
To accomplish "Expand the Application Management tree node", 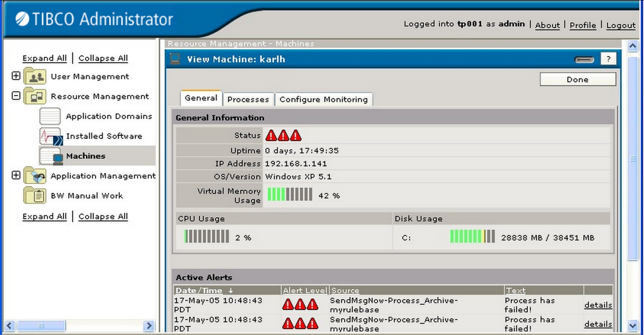I will pyautogui.click(x=16, y=175).
